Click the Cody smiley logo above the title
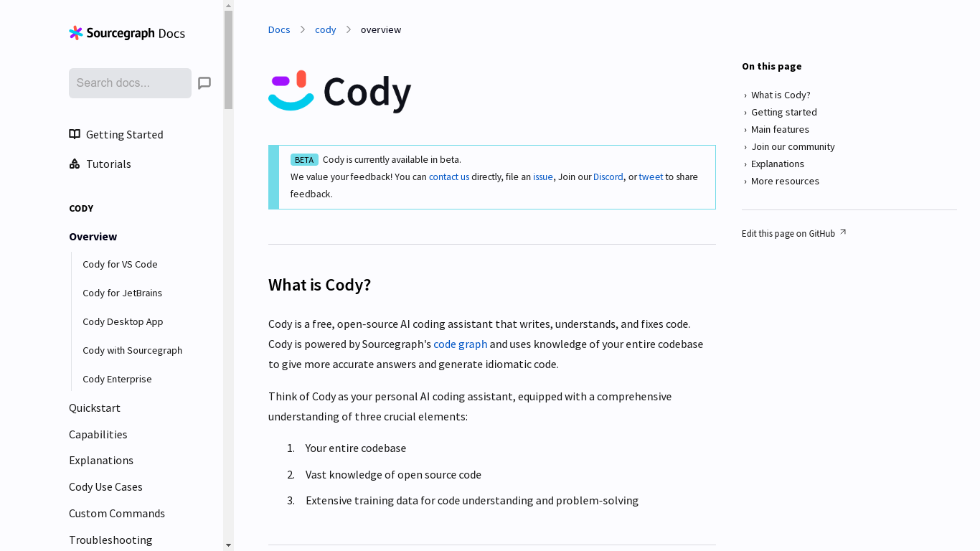Viewport: 980px width, 551px height. click(x=291, y=91)
